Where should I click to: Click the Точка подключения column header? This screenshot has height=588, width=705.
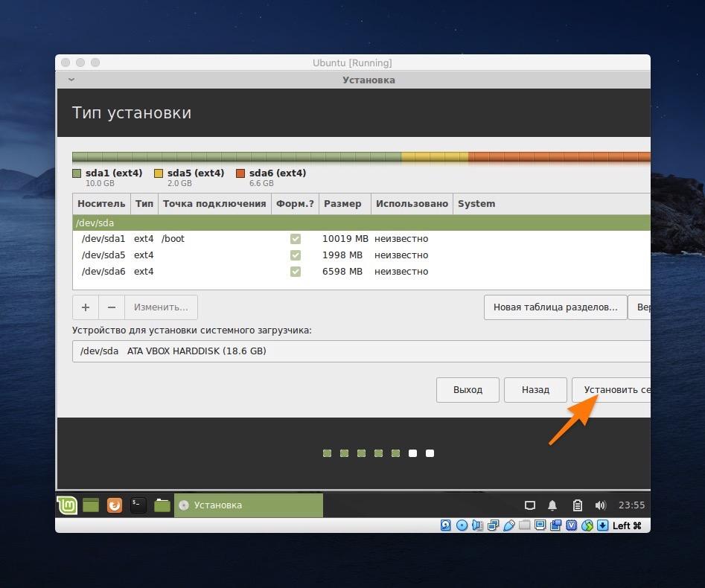point(214,204)
